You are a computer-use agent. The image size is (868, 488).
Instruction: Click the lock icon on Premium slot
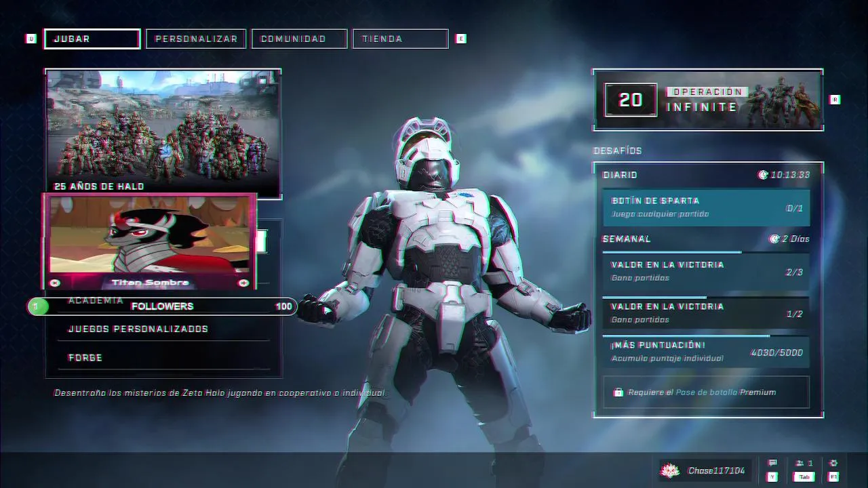coord(618,392)
